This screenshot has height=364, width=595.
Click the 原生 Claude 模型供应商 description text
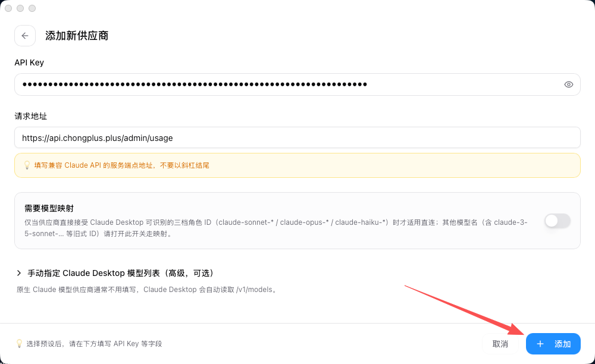[x=148, y=290]
